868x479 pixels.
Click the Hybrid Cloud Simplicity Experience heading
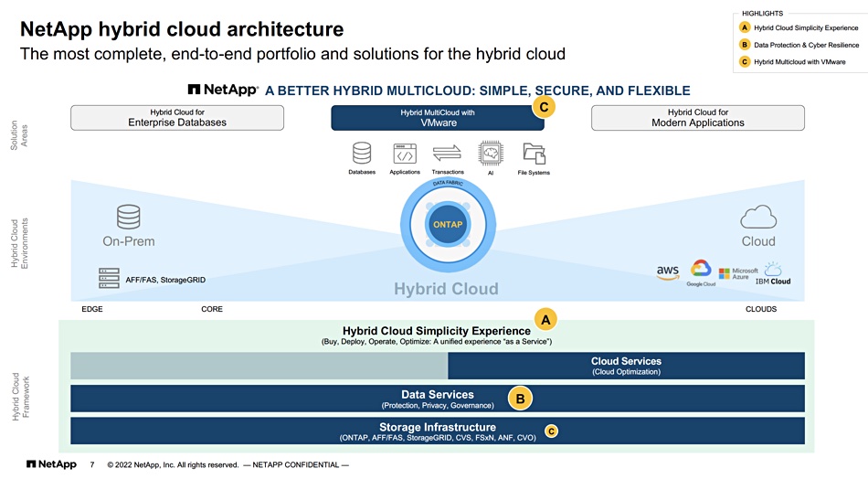(x=436, y=331)
